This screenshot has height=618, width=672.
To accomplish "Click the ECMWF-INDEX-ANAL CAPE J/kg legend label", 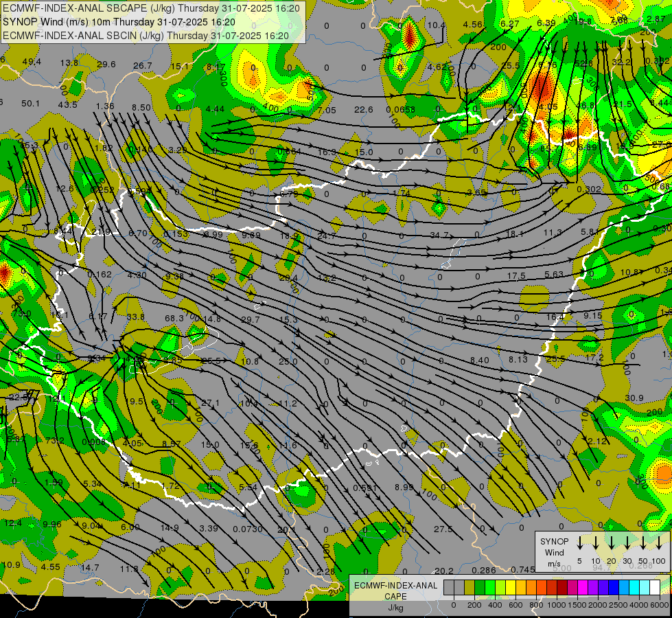I will pos(395,597).
